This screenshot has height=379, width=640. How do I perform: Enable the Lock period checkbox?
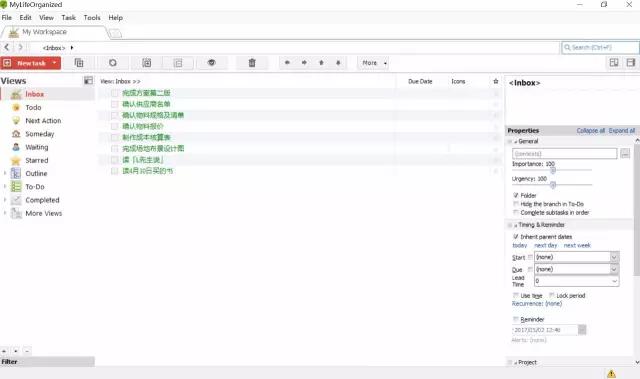pyautogui.click(x=551, y=295)
